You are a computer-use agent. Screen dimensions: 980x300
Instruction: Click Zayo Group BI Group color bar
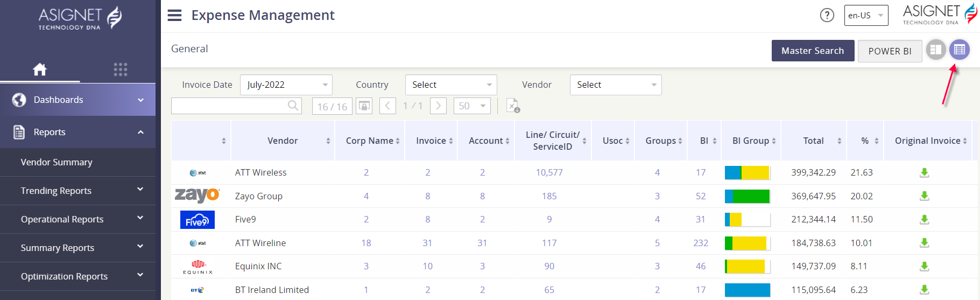click(748, 196)
